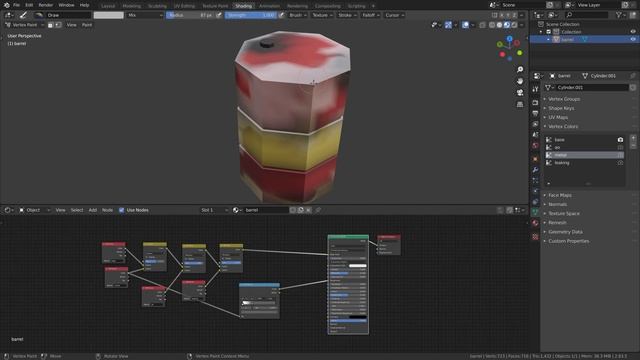640x360 pixels.
Task: Collapse the Vertex Colors panel
Action: 563,127
